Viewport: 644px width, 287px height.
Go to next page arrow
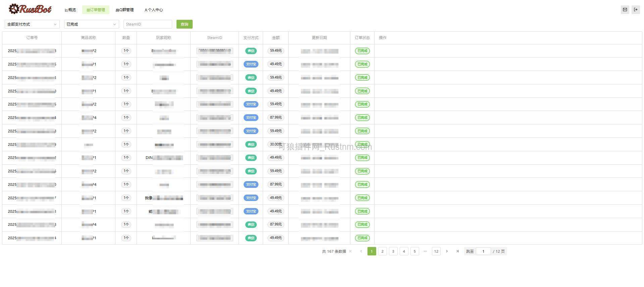(447, 251)
